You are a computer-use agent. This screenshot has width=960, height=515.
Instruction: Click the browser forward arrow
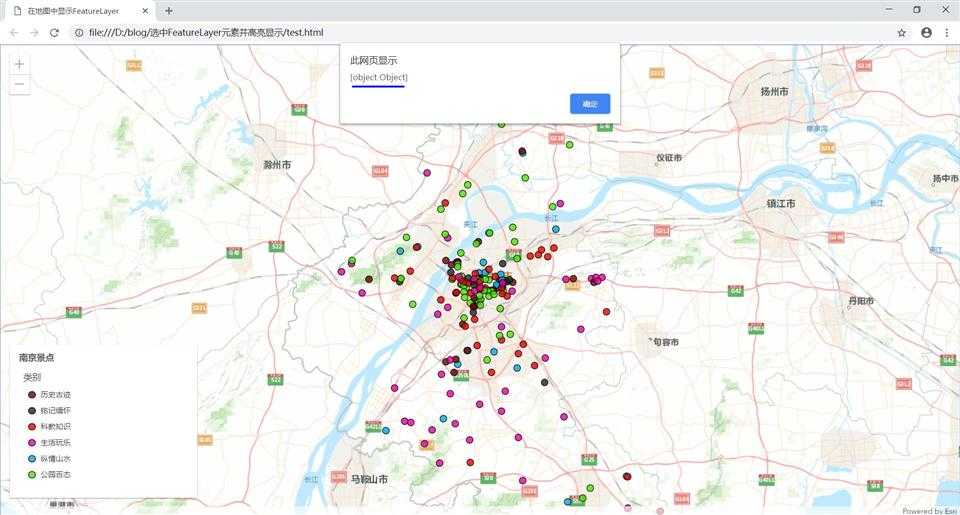tap(34, 32)
